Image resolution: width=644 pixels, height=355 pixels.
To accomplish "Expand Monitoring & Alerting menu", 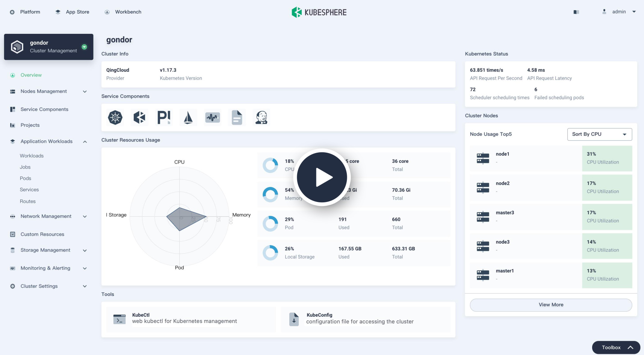I will tap(85, 268).
